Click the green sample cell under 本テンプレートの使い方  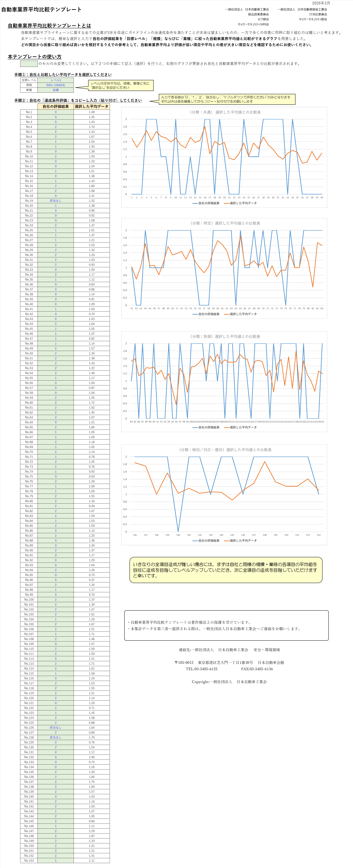coord(29,64)
